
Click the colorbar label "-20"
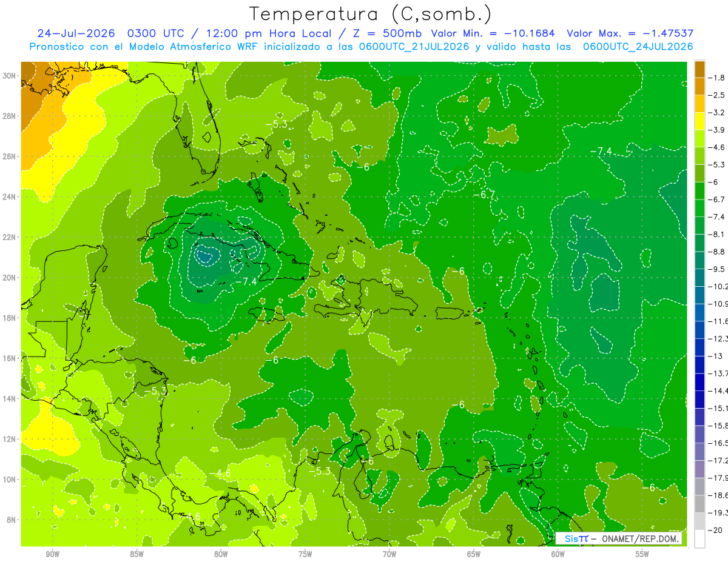tap(715, 530)
